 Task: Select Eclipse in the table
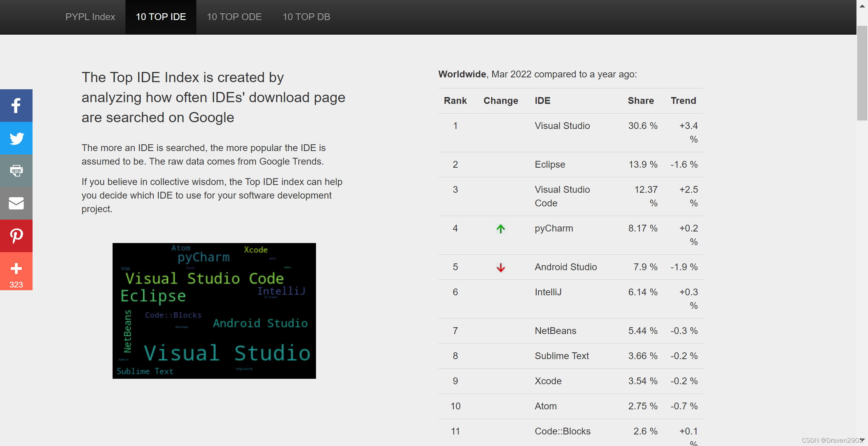tap(550, 164)
